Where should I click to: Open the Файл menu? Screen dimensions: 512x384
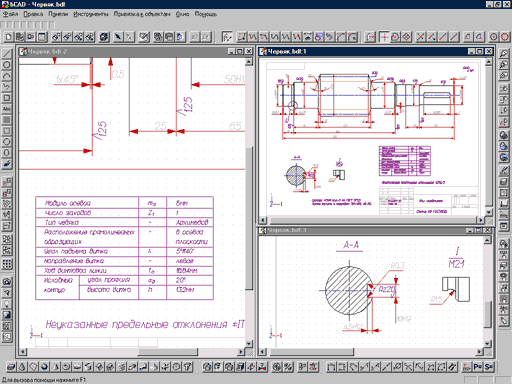point(11,14)
